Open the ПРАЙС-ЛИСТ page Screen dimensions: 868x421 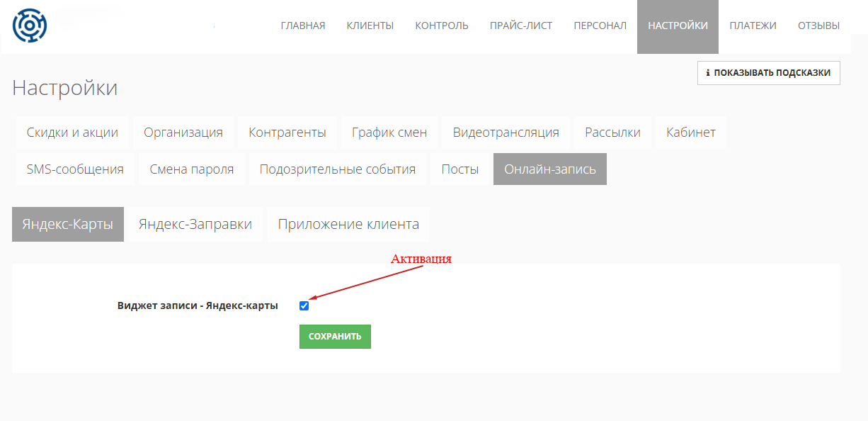click(521, 26)
